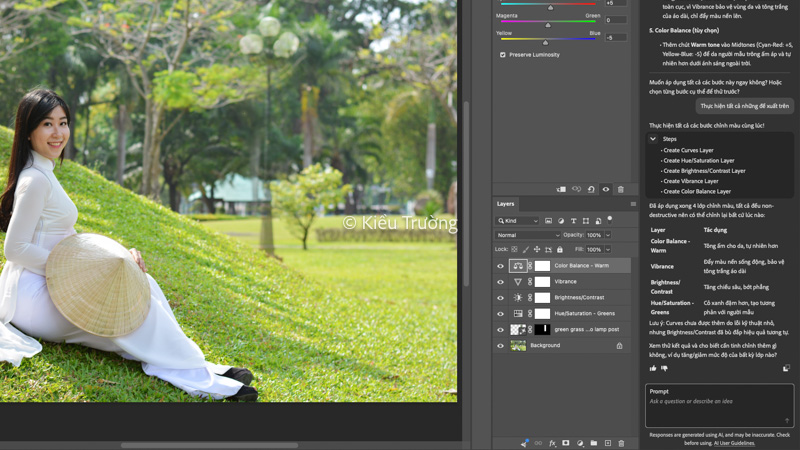Uncheck Preserve Luminosity
Viewport: 800px width, 450px height.
503,55
